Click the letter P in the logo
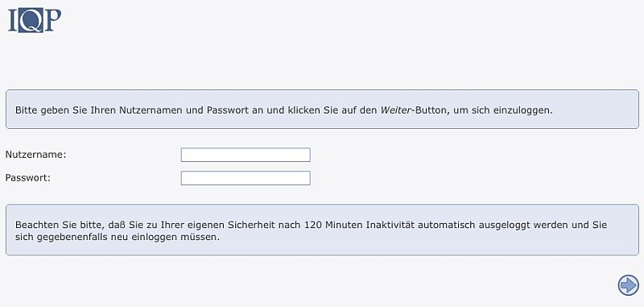 click(52, 20)
